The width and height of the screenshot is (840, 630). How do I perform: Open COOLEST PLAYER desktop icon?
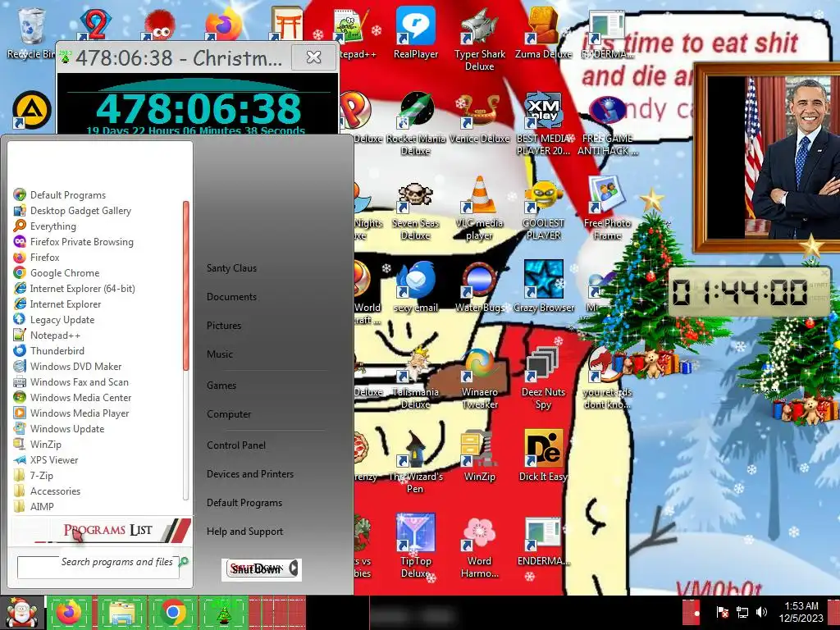point(543,208)
